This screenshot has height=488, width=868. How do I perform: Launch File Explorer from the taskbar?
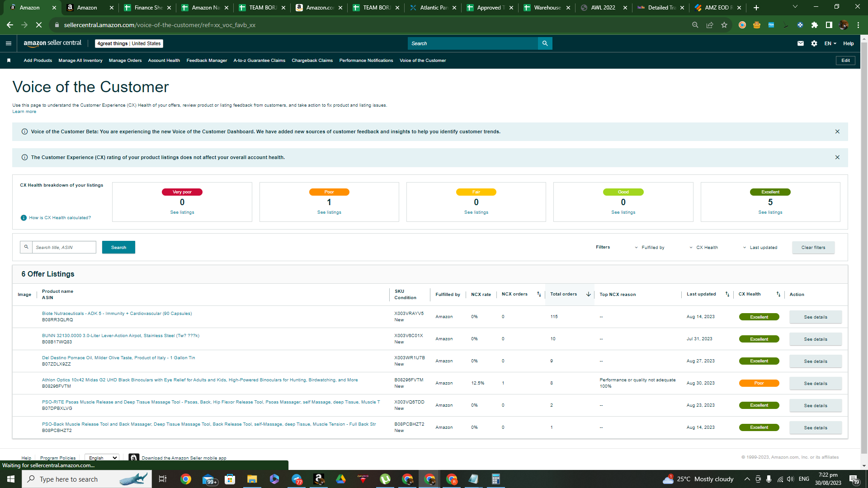[x=252, y=479]
